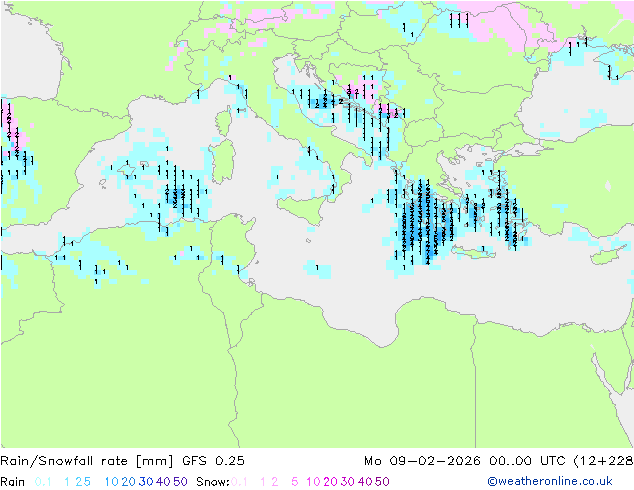
Task: Pick the snow legend value 50
Action: (383, 482)
